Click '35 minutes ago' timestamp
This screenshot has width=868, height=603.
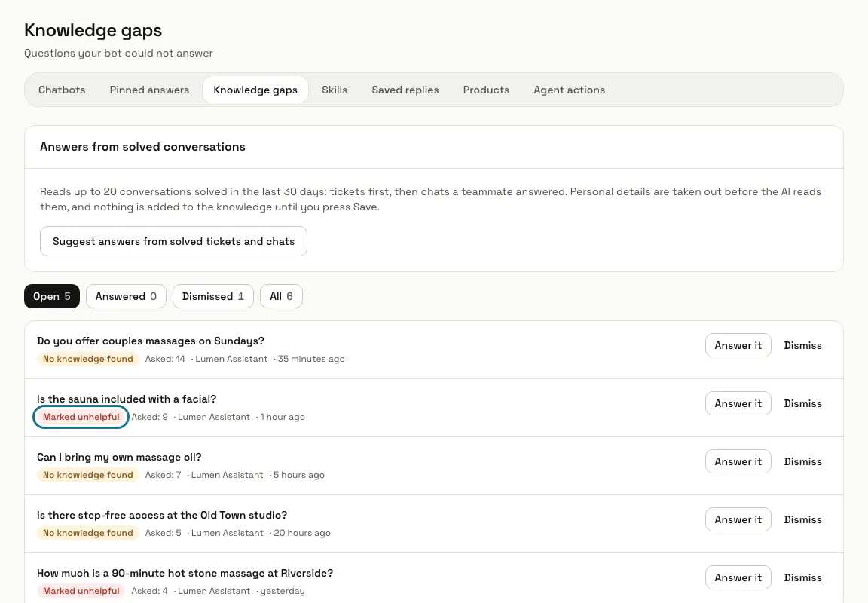[311, 359]
